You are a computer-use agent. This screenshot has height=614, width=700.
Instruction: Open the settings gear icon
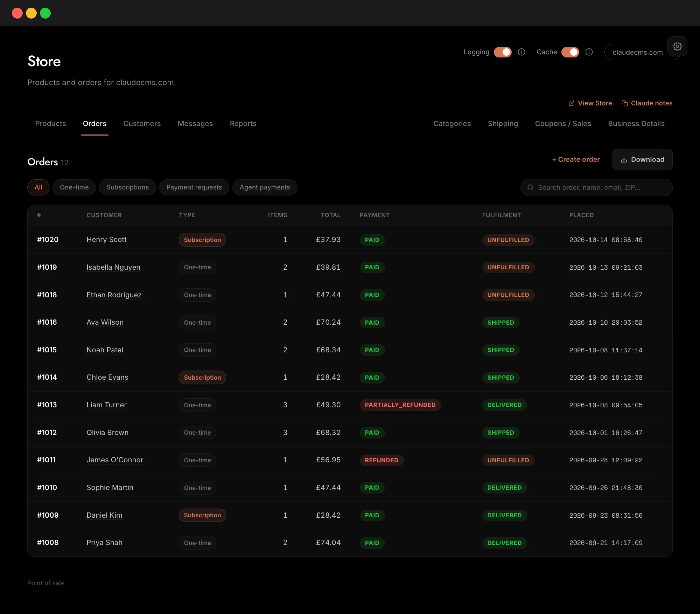[677, 46]
